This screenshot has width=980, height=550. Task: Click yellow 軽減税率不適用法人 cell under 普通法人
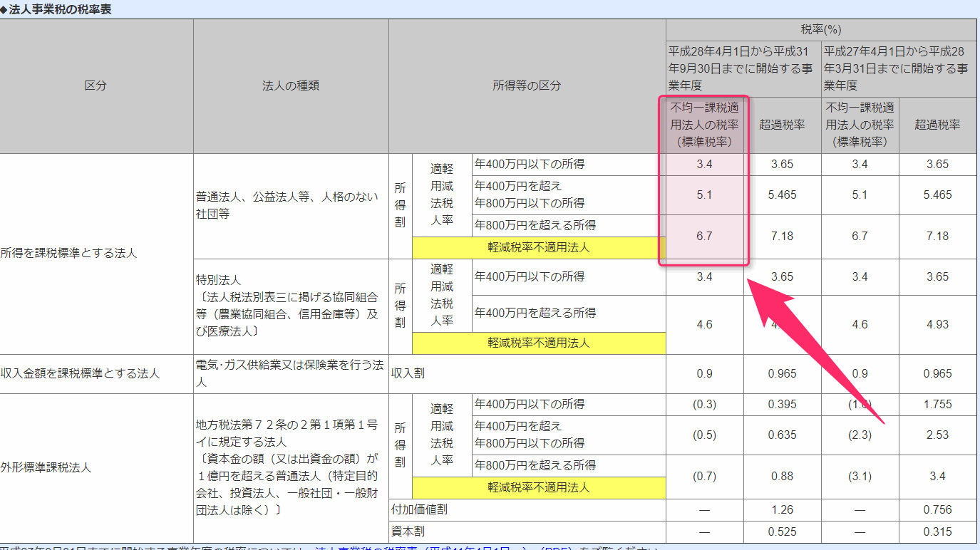[538, 248]
